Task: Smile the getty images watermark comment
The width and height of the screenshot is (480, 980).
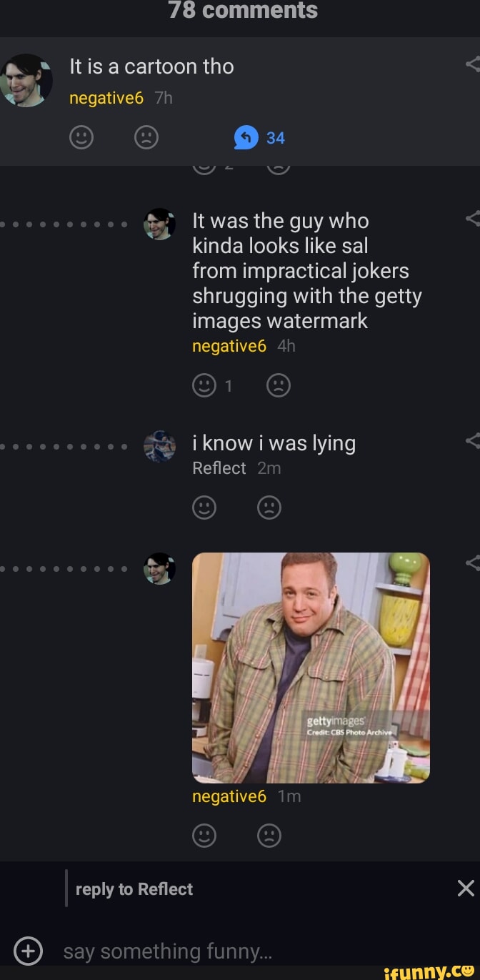Action: 204,386
